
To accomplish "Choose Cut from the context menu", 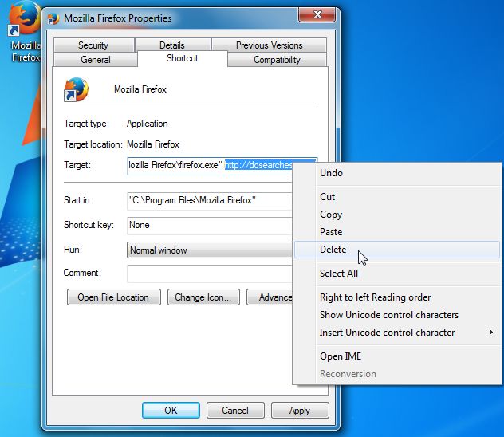I will (x=397, y=197).
